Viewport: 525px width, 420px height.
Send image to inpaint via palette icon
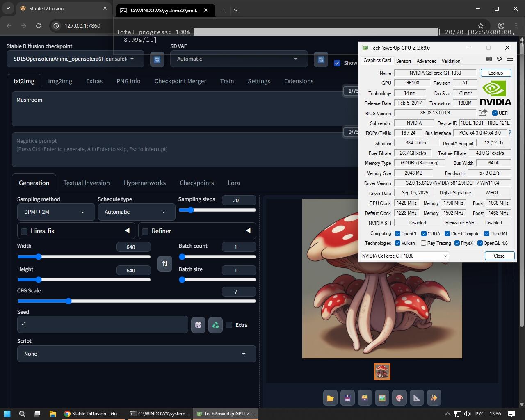click(399, 398)
